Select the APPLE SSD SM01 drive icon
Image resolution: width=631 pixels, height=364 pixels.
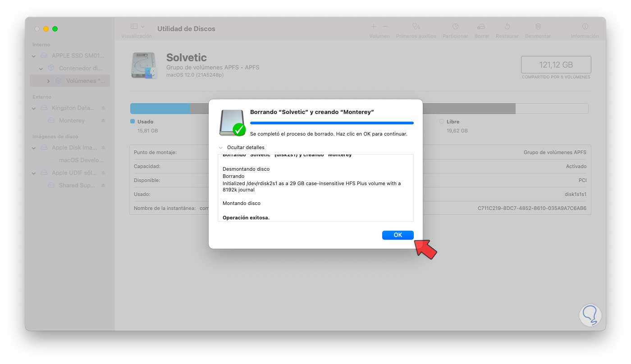coord(44,56)
